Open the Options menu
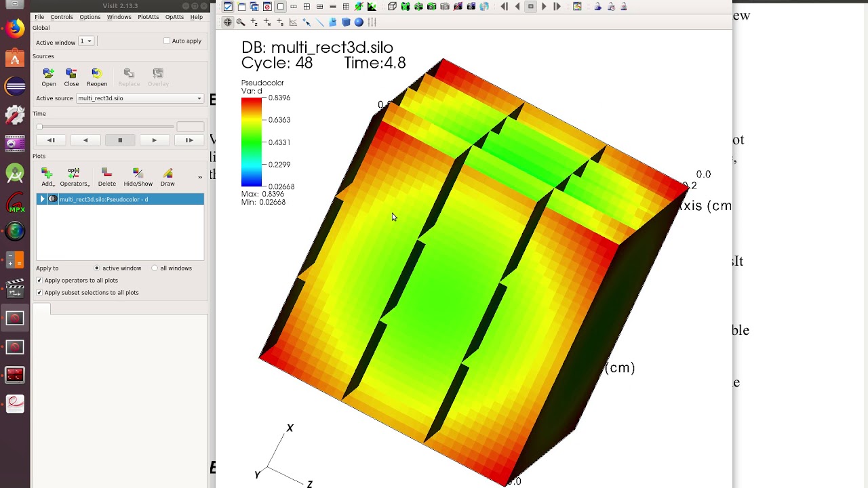The height and width of the screenshot is (488, 868). coord(90,17)
